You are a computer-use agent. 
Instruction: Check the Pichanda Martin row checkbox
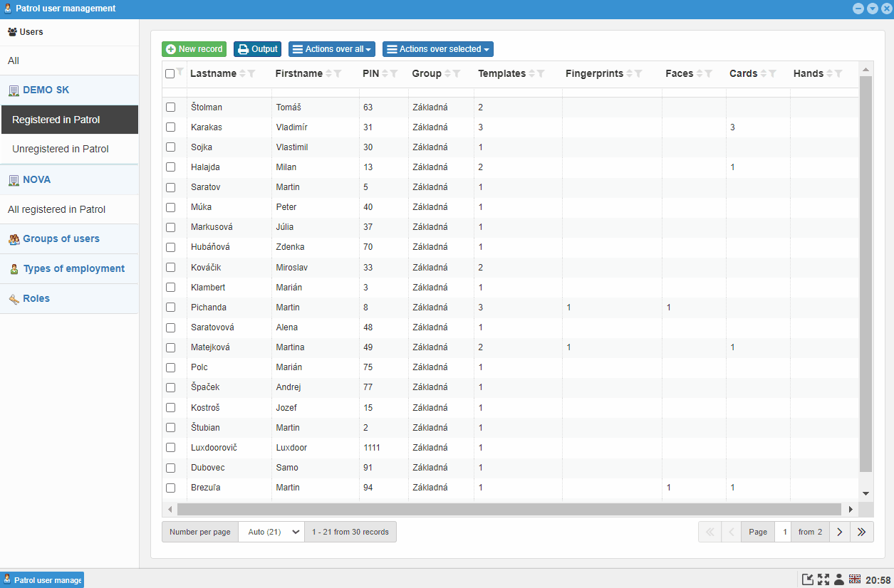coord(170,307)
